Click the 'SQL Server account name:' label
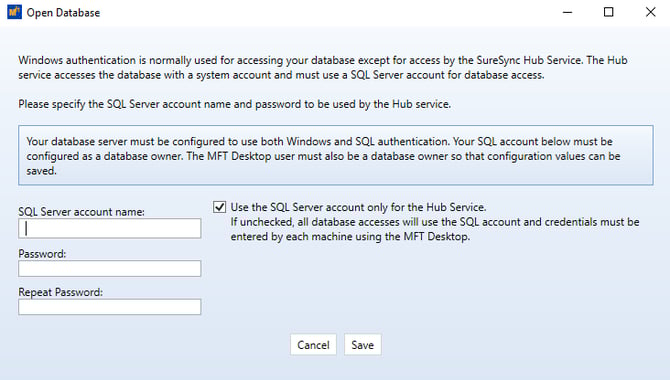The image size is (670, 380). click(x=82, y=212)
